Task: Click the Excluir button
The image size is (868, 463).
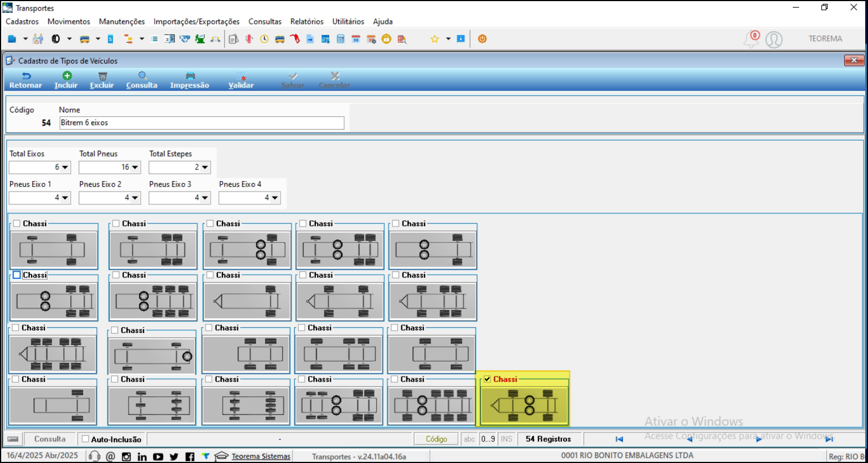Action: (102, 81)
